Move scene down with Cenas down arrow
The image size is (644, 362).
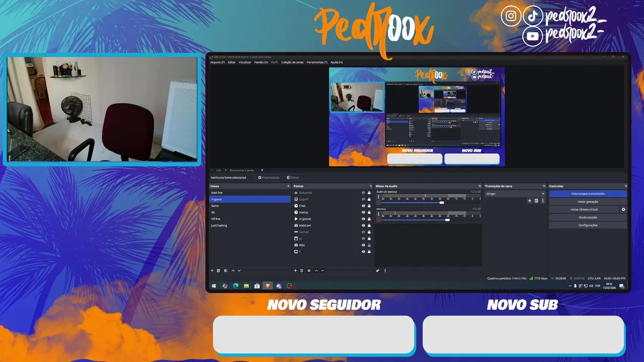(x=239, y=270)
